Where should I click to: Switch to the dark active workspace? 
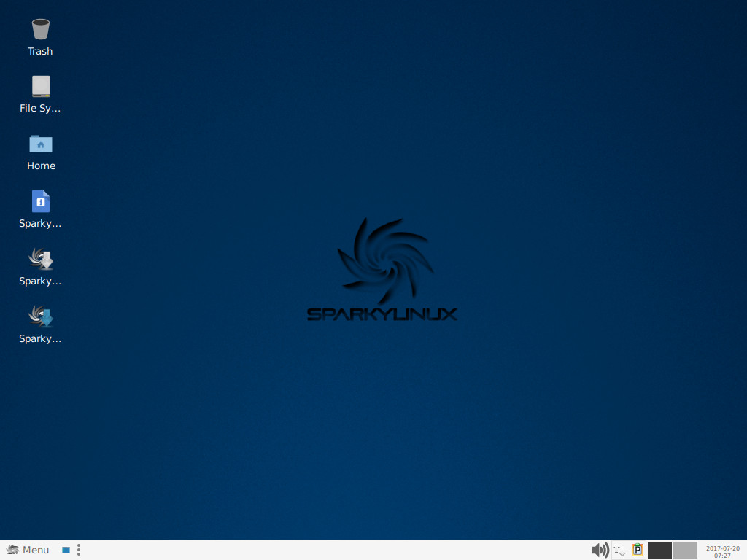(x=659, y=550)
